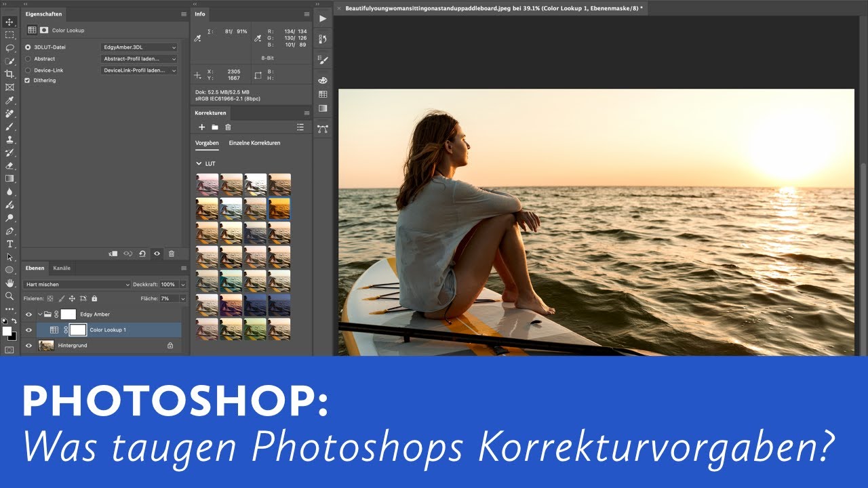Click the foreground color swatch
This screenshot has width=868, height=488.
pos(7,331)
